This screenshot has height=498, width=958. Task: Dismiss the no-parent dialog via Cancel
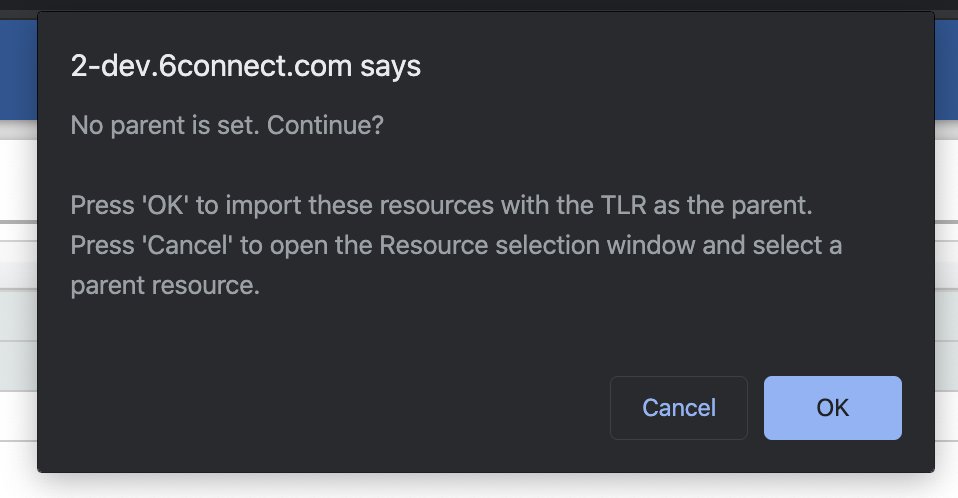point(679,408)
